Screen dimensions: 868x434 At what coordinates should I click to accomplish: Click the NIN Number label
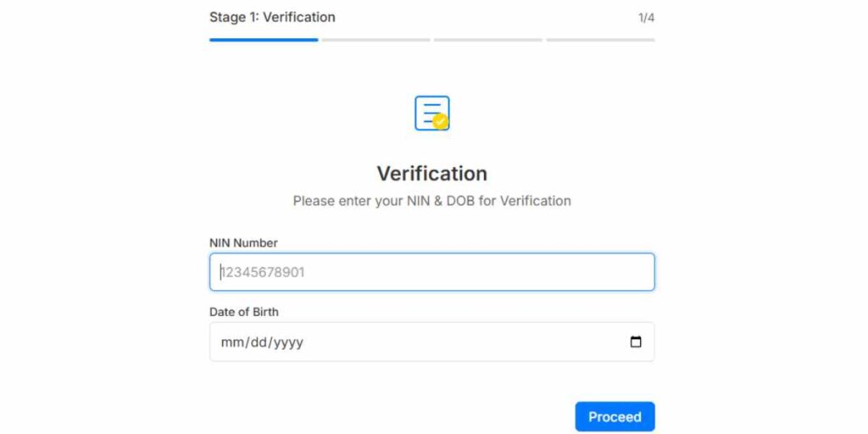(x=243, y=243)
